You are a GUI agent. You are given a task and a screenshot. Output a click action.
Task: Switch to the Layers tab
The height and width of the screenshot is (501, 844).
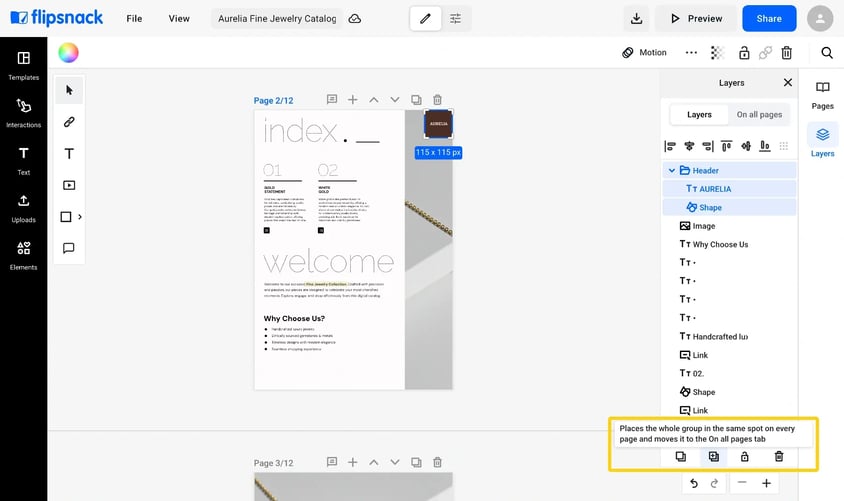click(699, 115)
